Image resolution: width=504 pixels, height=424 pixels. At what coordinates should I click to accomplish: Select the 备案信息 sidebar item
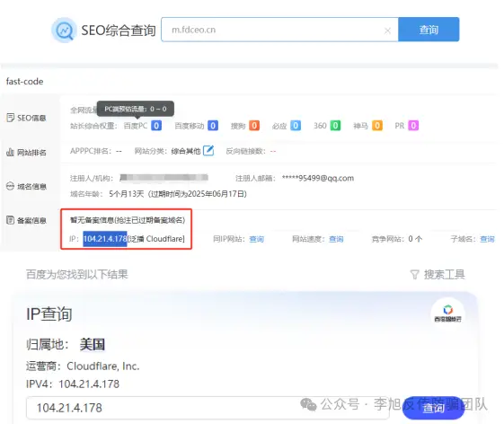(x=26, y=220)
